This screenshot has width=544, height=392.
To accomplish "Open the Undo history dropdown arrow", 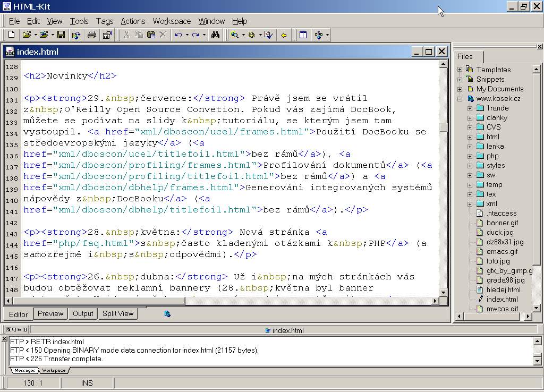I will pos(187,35).
